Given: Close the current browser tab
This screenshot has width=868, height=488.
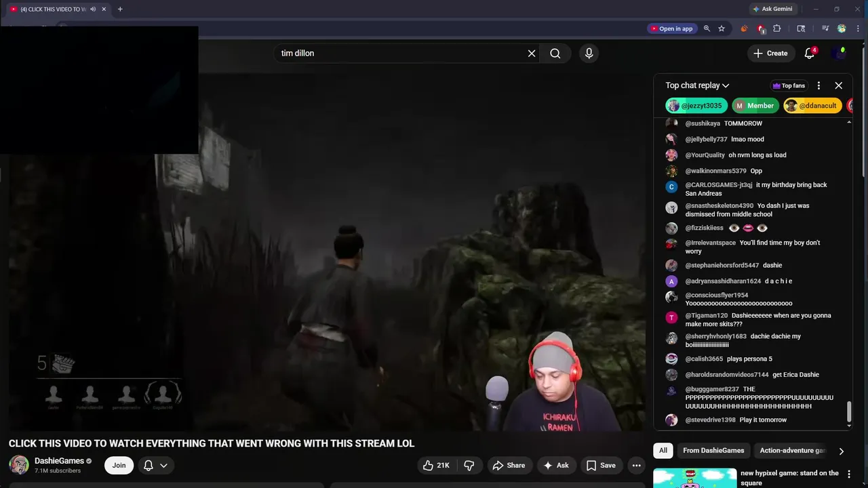Looking at the screenshot, I should point(104,9).
